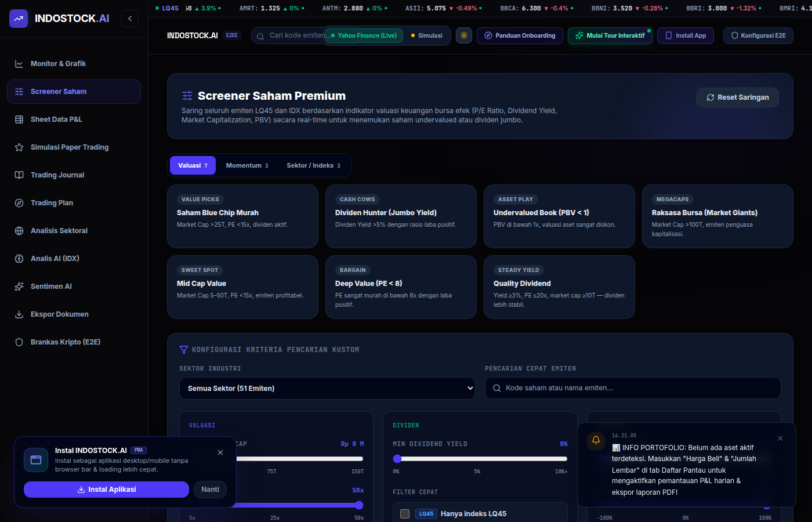Image resolution: width=812 pixels, height=522 pixels.
Task: Switch to the Momentum tab
Action: point(247,165)
